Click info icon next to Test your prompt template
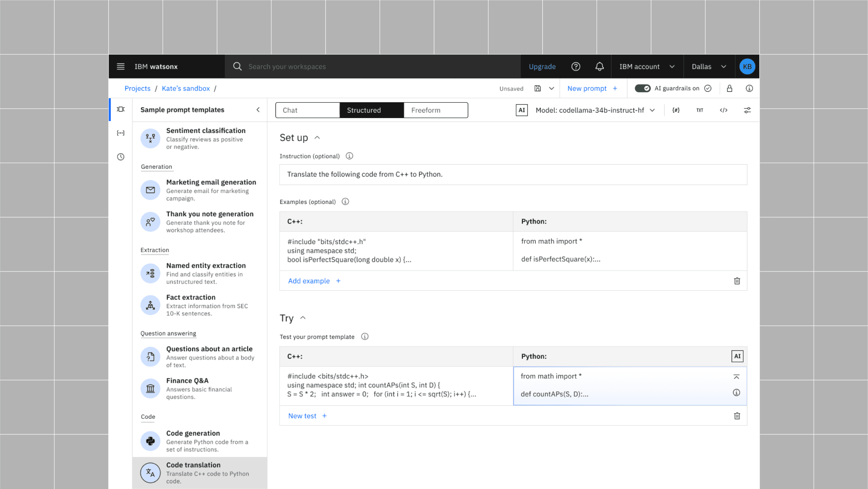This screenshot has height=489, width=868. coord(365,336)
